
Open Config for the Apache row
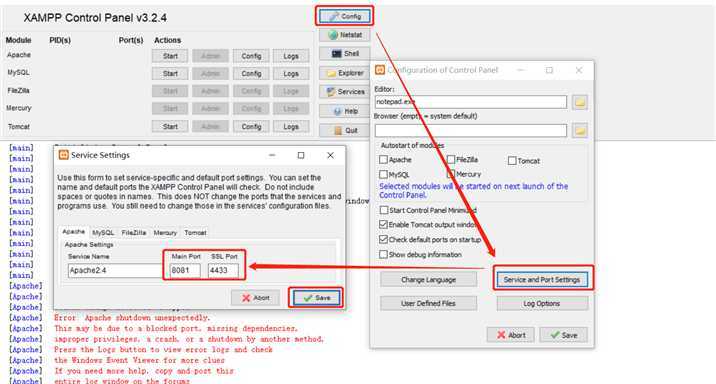[251, 56]
